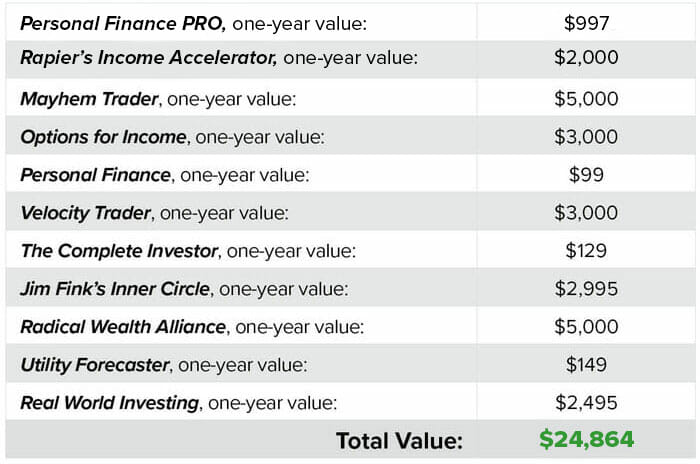The image size is (700, 464).
Task: Click Jim Fink's Inner Circle name
Action: pos(116,289)
